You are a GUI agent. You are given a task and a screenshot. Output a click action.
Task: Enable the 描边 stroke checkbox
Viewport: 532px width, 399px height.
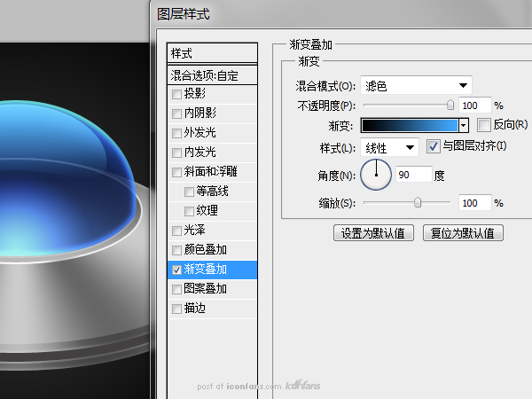click(176, 309)
